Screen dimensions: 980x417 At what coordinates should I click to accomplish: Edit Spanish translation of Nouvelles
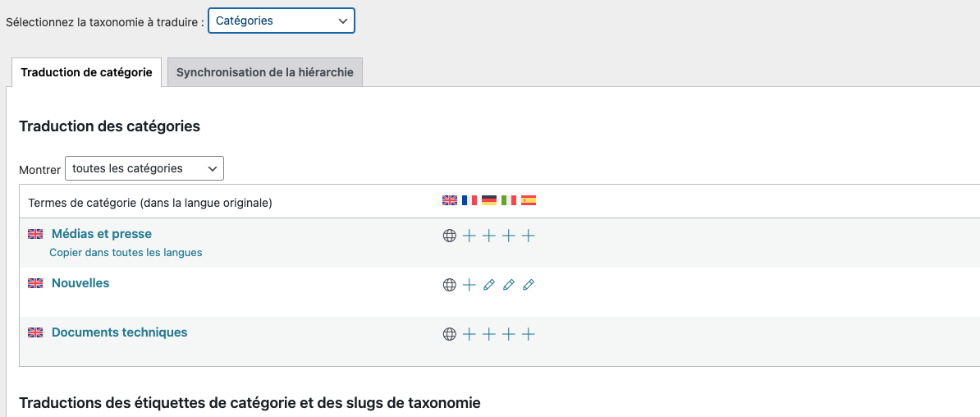[x=529, y=285]
